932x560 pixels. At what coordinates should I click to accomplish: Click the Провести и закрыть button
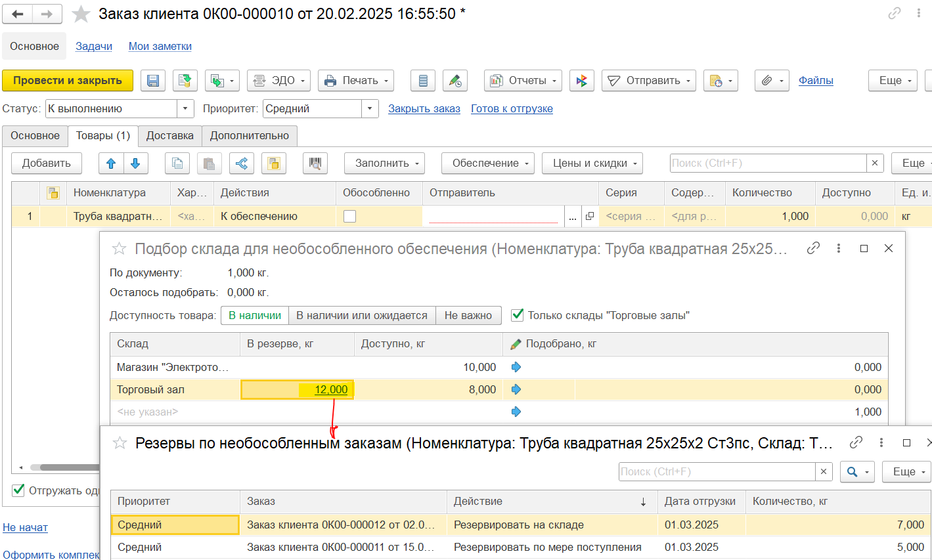click(x=68, y=81)
